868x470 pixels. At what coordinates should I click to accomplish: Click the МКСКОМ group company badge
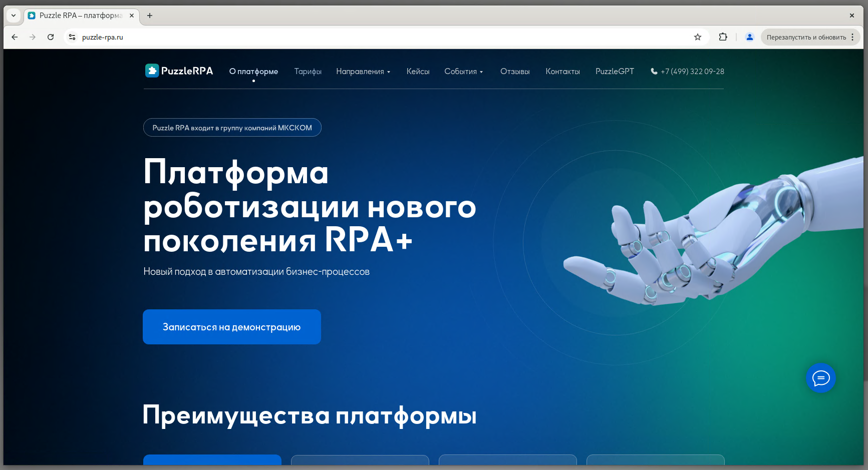232,128
